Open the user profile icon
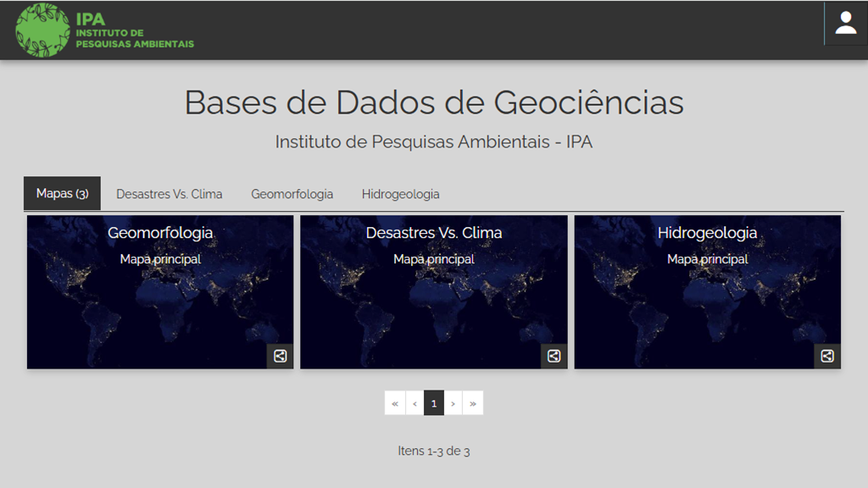 coord(845,24)
